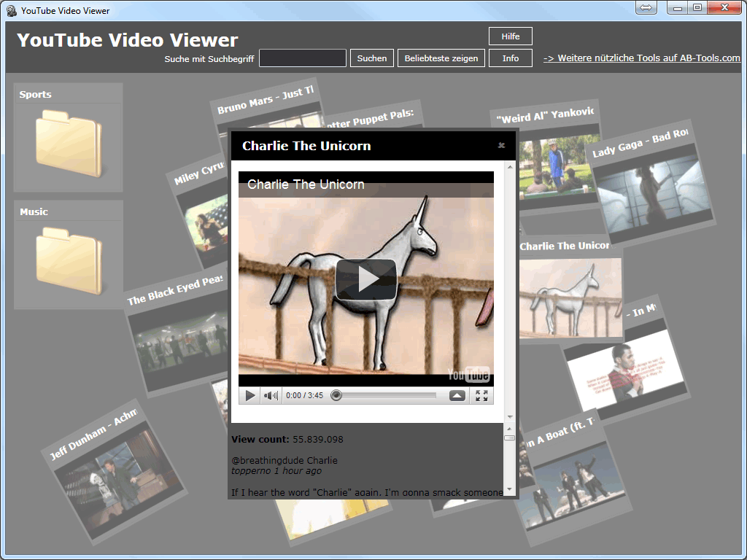747x560 pixels.
Task: Select the Sports category header
Action: [x=36, y=94]
